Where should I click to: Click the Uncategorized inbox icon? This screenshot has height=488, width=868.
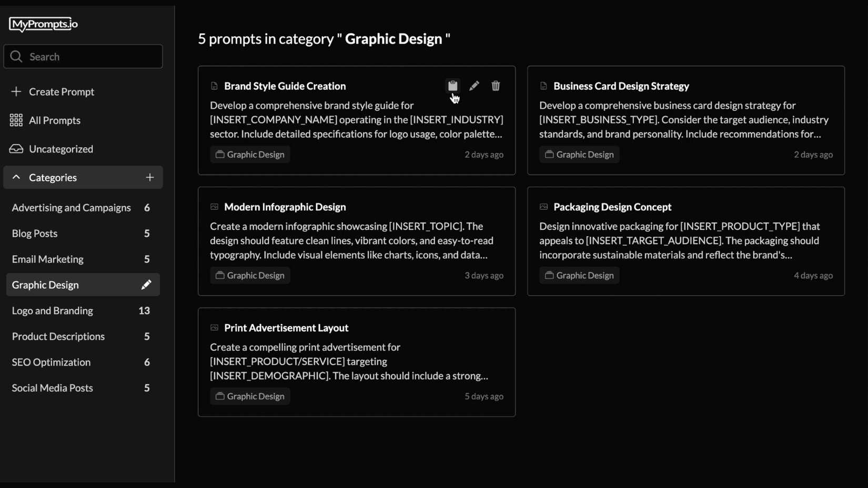click(x=16, y=149)
